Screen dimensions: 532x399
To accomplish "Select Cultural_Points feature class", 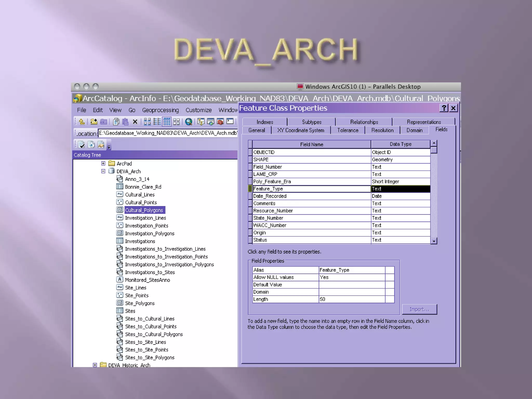I will pyautogui.click(x=141, y=202).
